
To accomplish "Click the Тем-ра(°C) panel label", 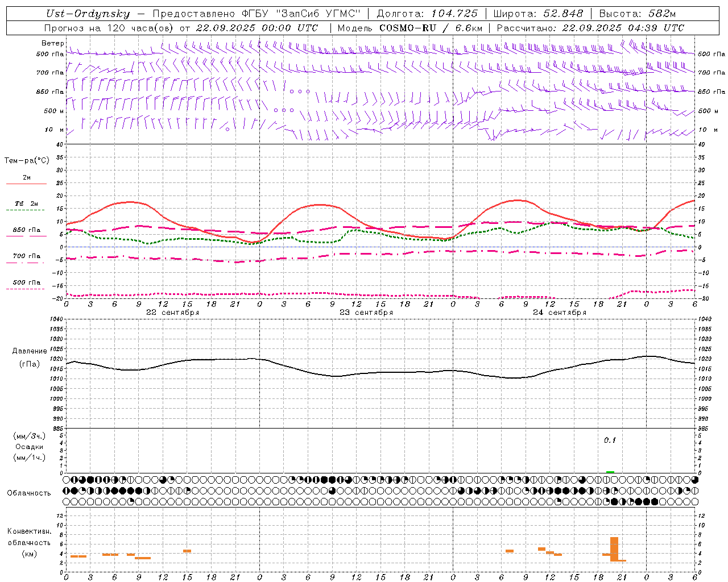I will (x=27, y=161).
